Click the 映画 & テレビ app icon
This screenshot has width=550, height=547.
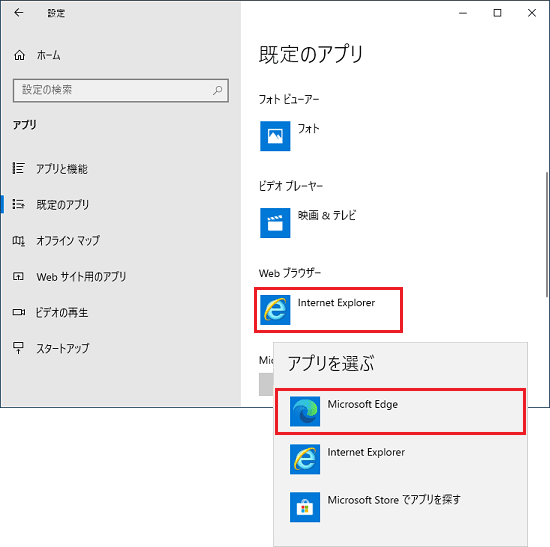(x=275, y=223)
